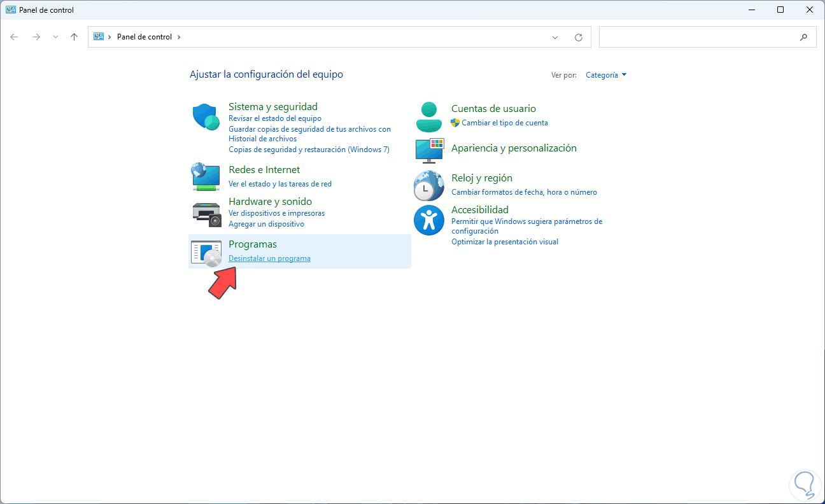Open the Ver por Categoría dropdown
Screen dimensions: 825x504
point(606,75)
